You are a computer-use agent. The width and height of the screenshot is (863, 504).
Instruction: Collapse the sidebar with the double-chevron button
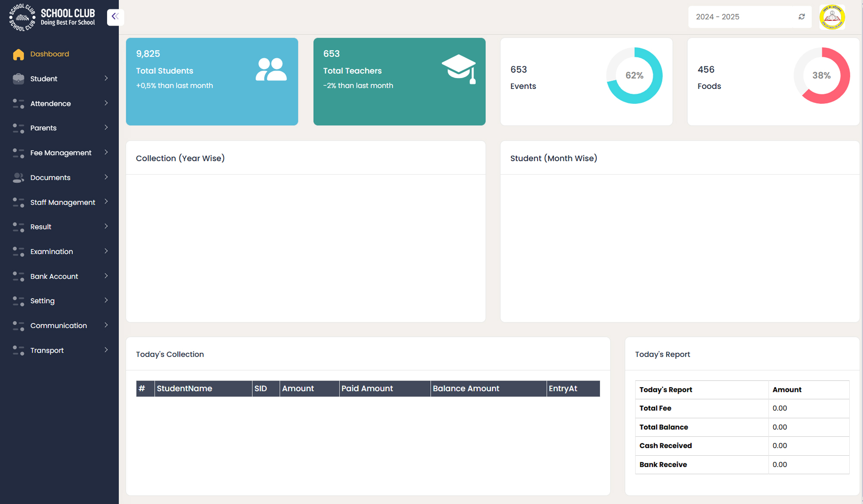click(x=115, y=17)
